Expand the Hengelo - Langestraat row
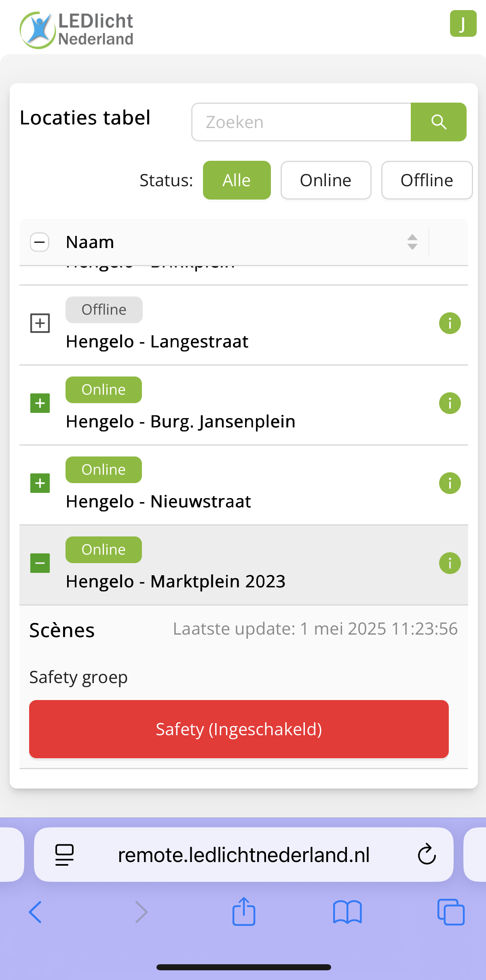 coord(40,323)
